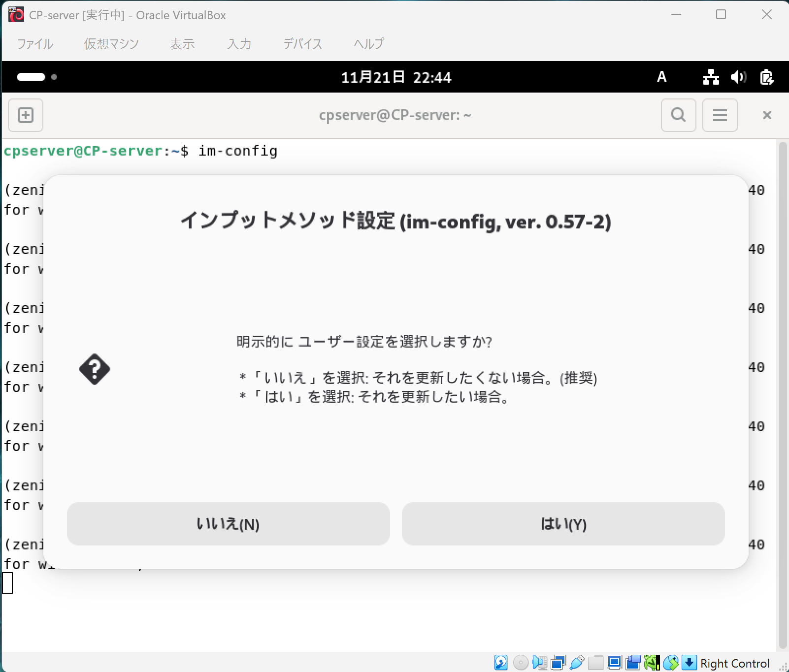
Task: Click the CPU execution turtle status icon
Action: click(652, 663)
